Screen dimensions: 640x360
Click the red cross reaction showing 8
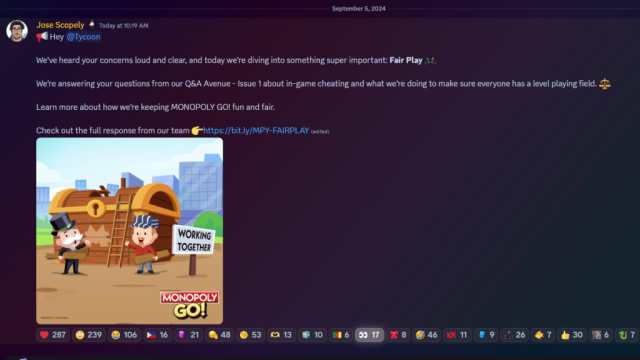tap(398, 335)
